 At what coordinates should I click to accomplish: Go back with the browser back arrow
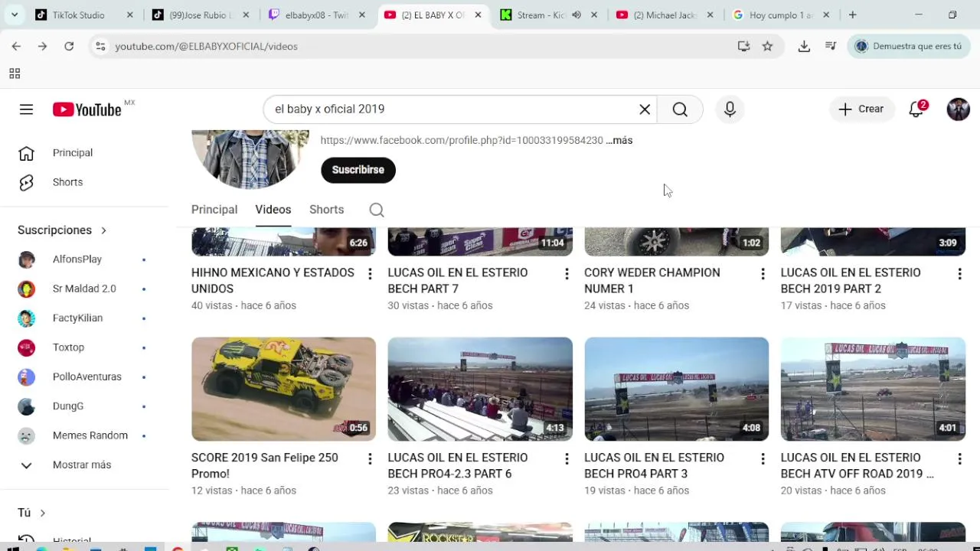tap(16, 46)
